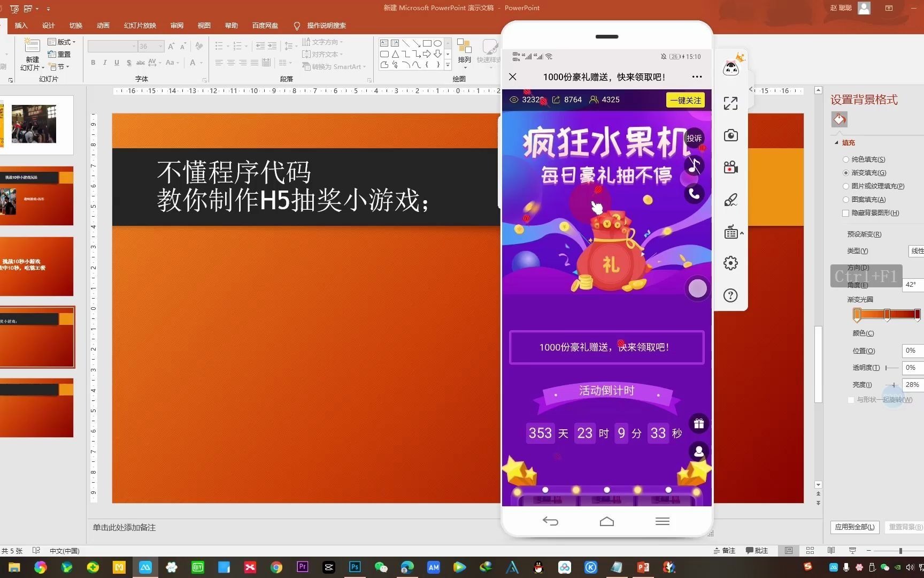Tap the Android back navigation icon
The image size is (924, 578).
click(x=550, y=521)
